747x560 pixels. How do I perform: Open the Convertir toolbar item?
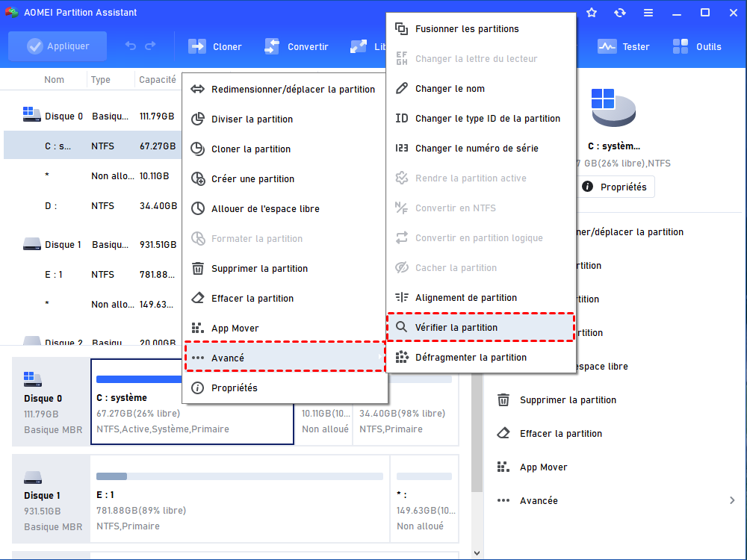[x=297, y=46]
